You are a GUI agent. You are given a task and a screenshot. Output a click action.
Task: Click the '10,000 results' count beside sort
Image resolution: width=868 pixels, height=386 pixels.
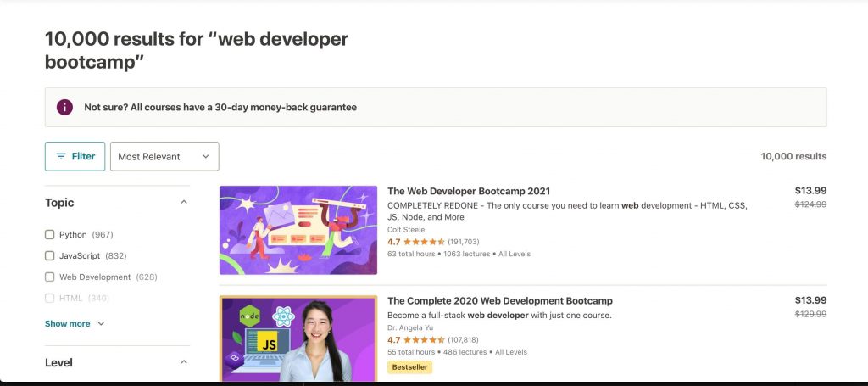[x=793, y=156]
